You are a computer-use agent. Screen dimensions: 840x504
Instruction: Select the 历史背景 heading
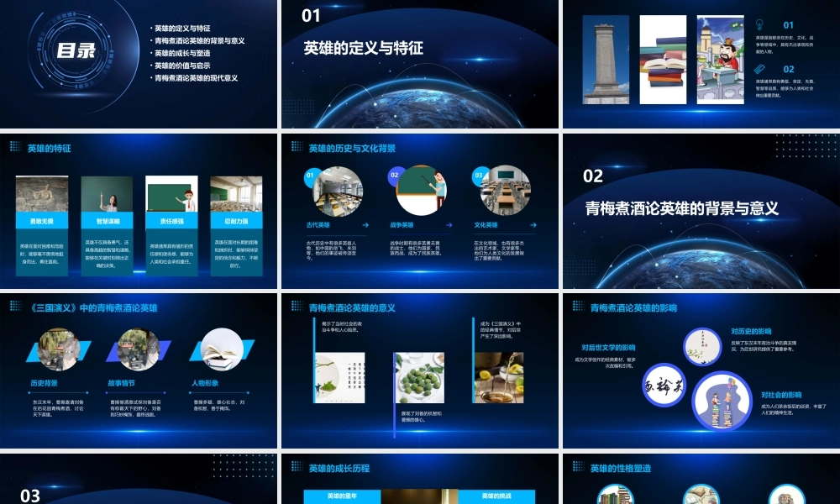pyautogui.click(x=44, y=383)
